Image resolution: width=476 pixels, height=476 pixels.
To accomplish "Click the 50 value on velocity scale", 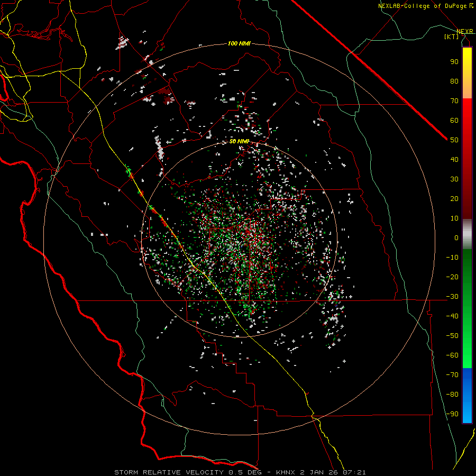I will pyautogui.click(x=454, y=140).
